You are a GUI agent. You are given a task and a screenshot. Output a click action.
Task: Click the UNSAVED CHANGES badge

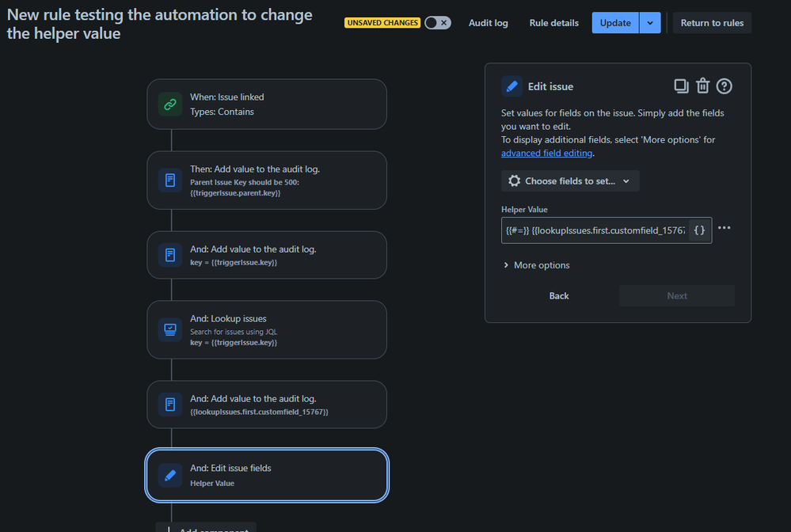coord(382,23)
